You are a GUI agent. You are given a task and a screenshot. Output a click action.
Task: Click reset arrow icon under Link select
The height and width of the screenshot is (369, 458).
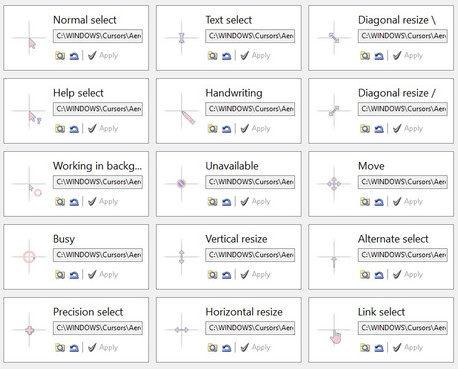coord(379,348)
